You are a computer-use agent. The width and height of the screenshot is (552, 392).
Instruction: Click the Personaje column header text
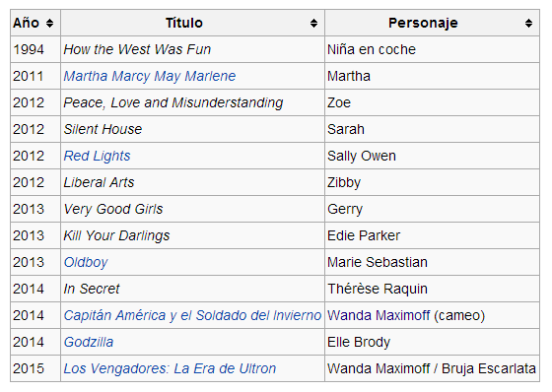coord(423,23)
